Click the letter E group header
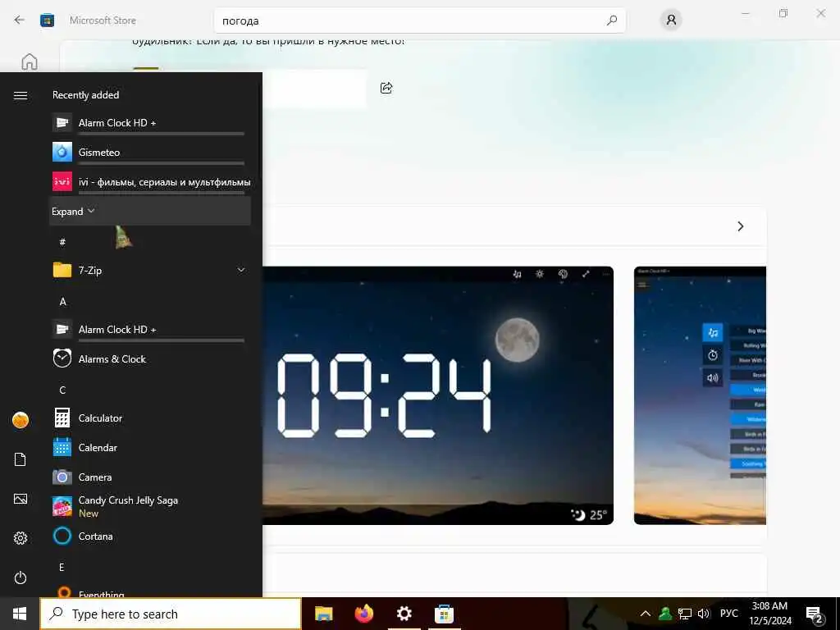Viewport: 840px width, 630px height. (x=62, y=568)
